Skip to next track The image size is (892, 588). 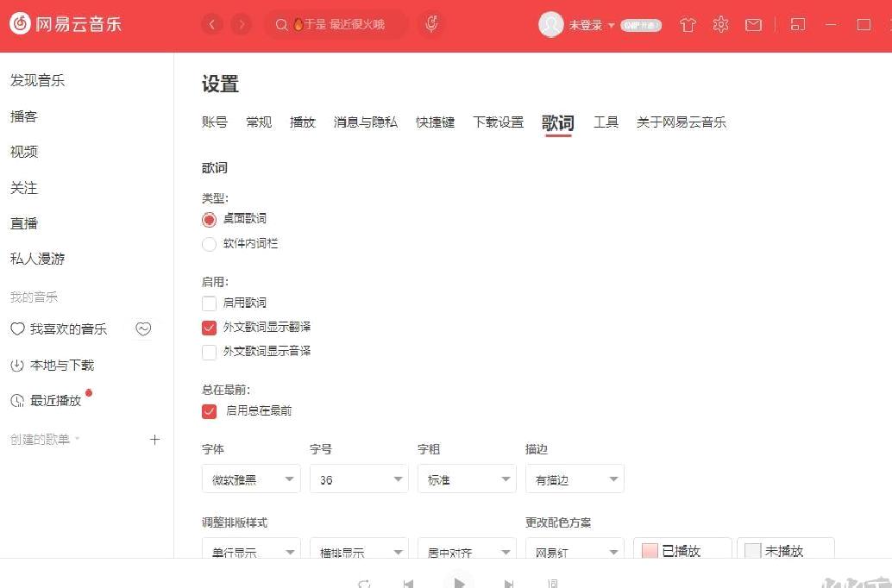tap(509, 584)
